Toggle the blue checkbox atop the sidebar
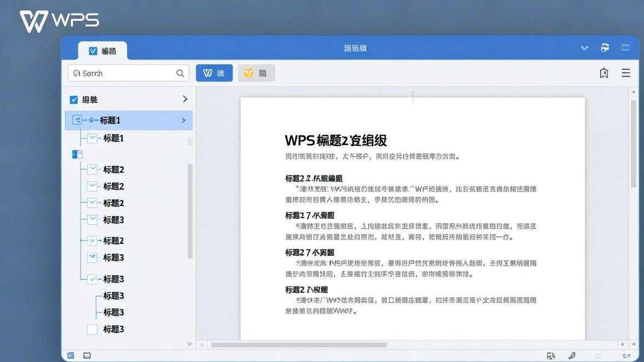The height and width of the screenshot is (362, 644). click(x=74, y=100)
